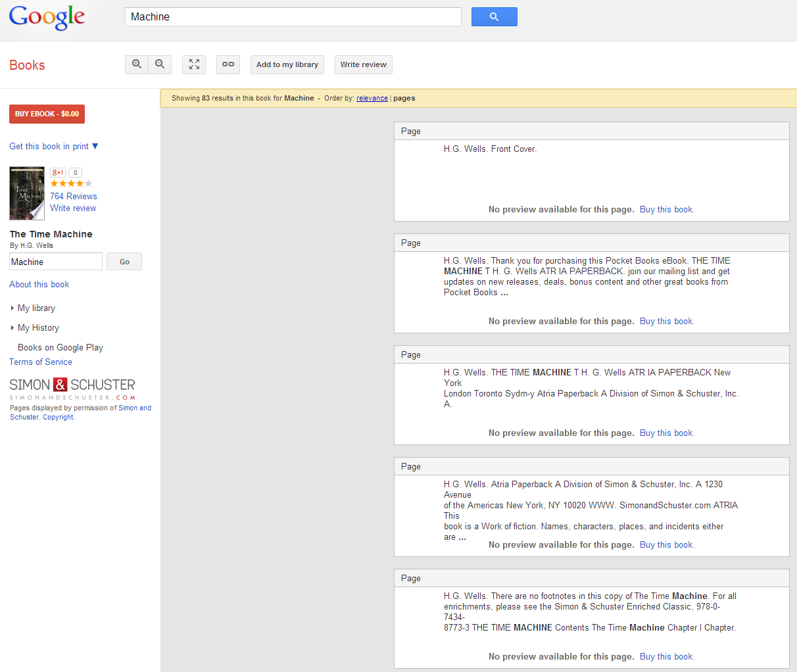Click Buy this book in Front Cover result
797x672 pixels.
tap(667, 209)
